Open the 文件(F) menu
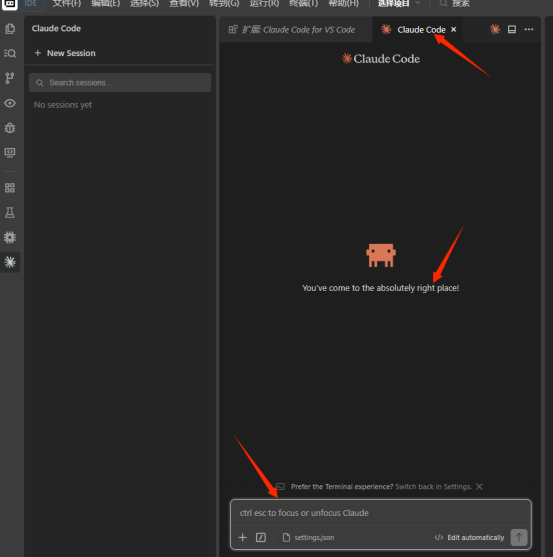 click(x=67, y=4)
